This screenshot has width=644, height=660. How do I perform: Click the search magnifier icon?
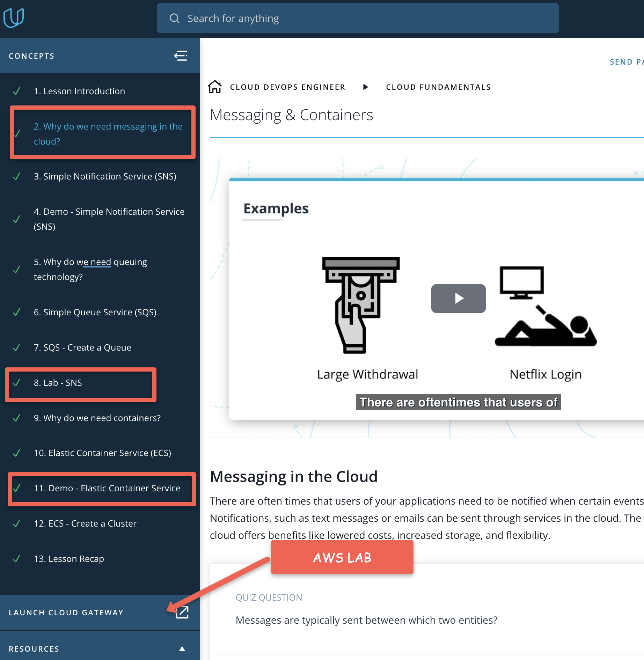[x=175, y=18]
